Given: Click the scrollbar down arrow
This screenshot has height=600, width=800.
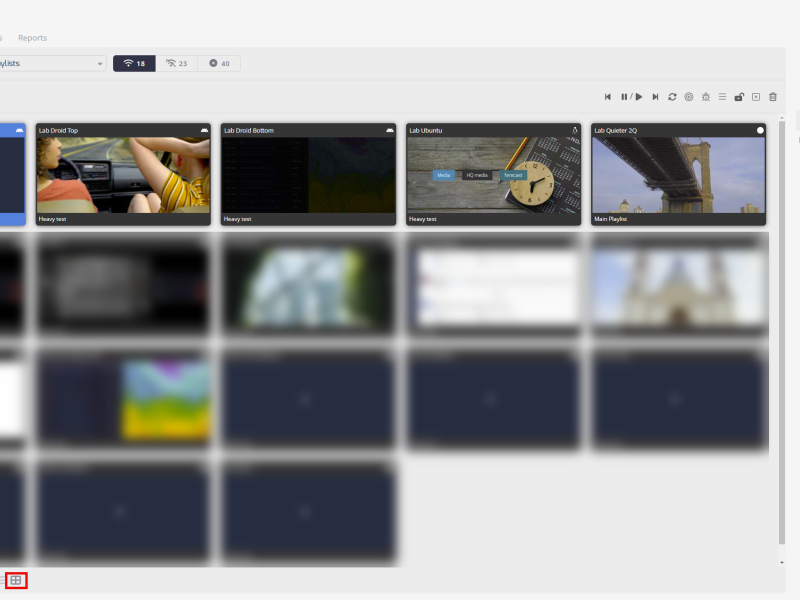Looking at the screenshot, I should (x=782, y=562).
